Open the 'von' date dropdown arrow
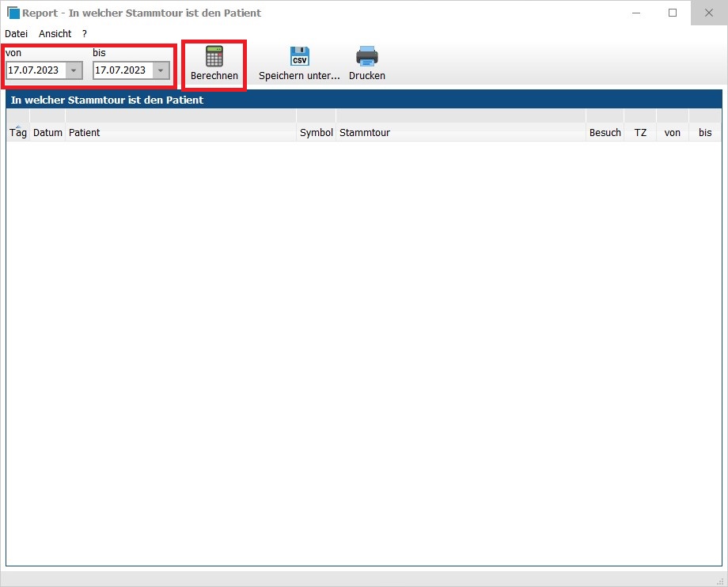Image resolution: width=728 pixels, height=587 pixels. click(74, 70)
